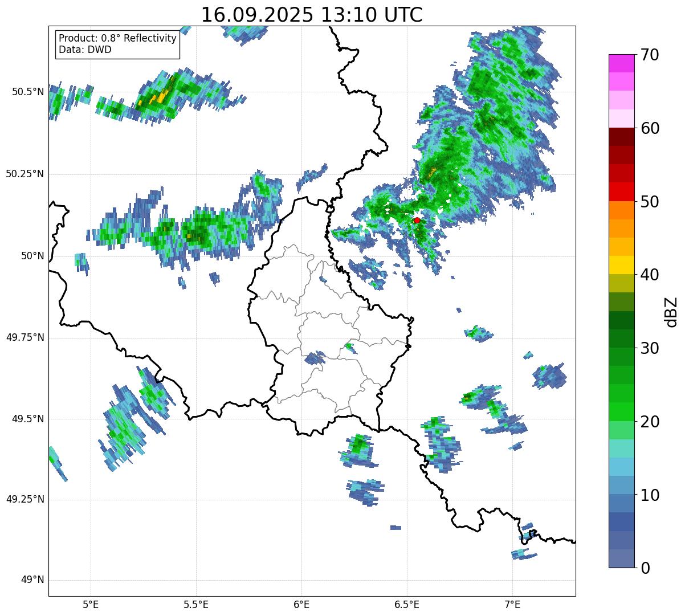Screen dimensions: 685x616
Task: Click the '50.25°N' latitude label
Action: click(x=25, y=174)
